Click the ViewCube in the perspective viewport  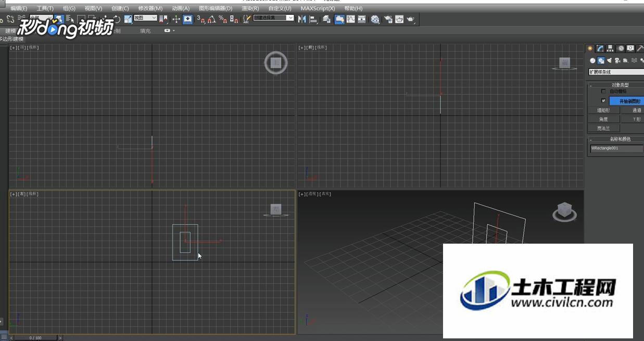564,211
